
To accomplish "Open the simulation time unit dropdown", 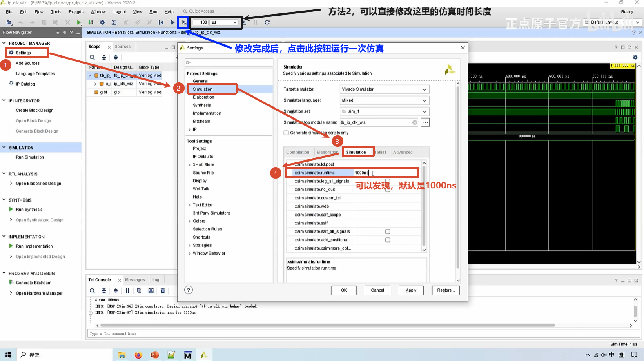I will 224,22.
